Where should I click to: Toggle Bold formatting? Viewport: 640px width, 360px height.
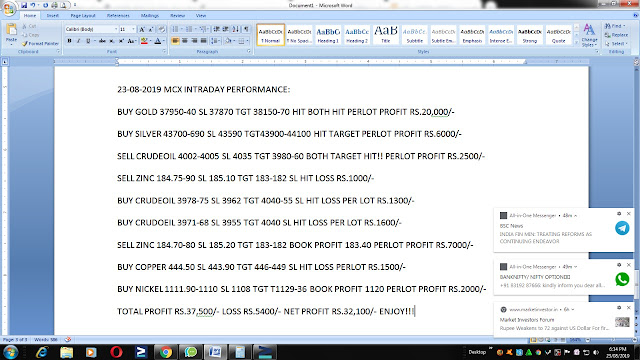[69, 41]
